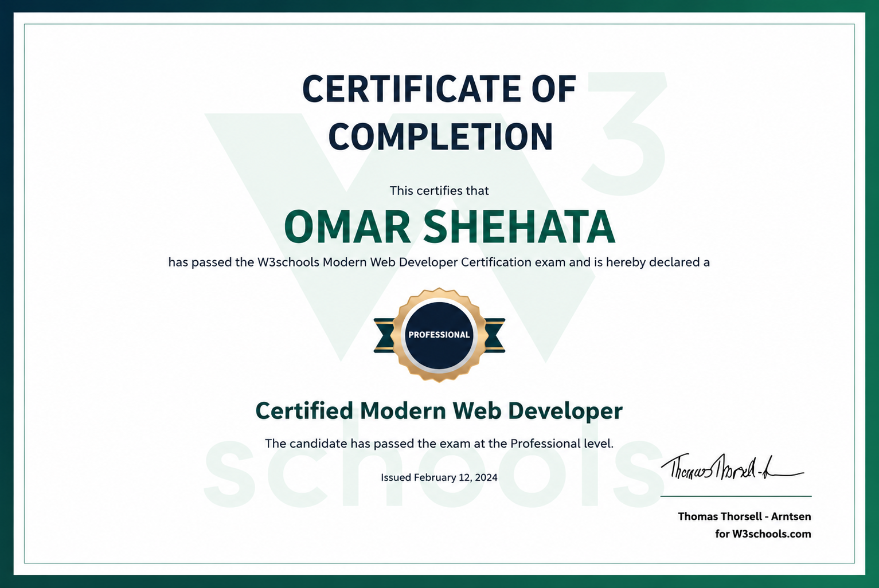Click the 'CERTIFICATE OF COMPLETION' heading

[x=439, y=113]
